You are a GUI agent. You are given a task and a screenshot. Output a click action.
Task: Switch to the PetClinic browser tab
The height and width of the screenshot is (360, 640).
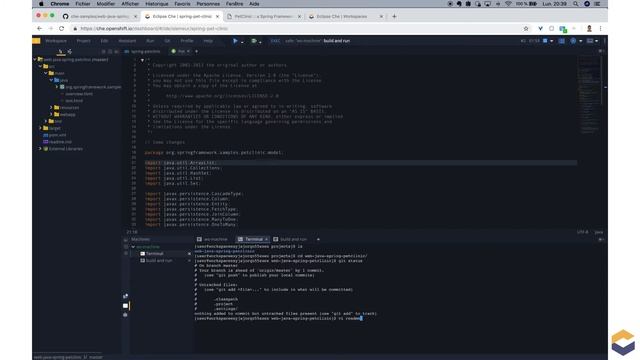point(263,16)
